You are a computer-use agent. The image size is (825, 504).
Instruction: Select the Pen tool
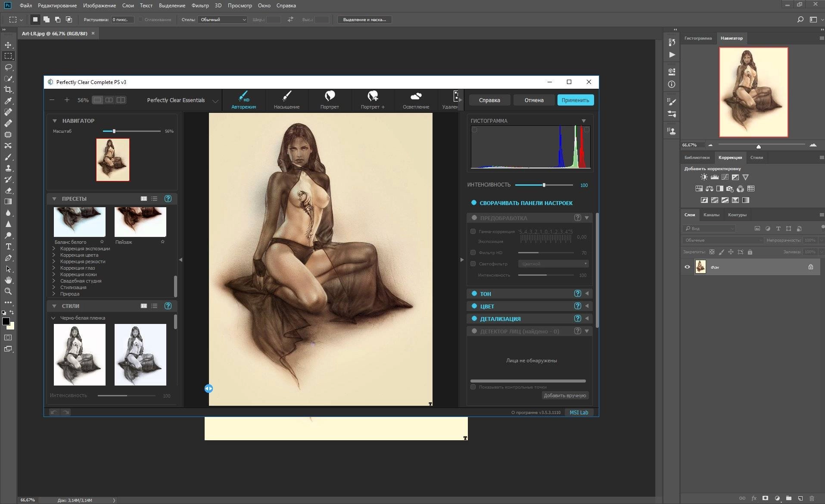pyautogui.click(x=8, y=258)
